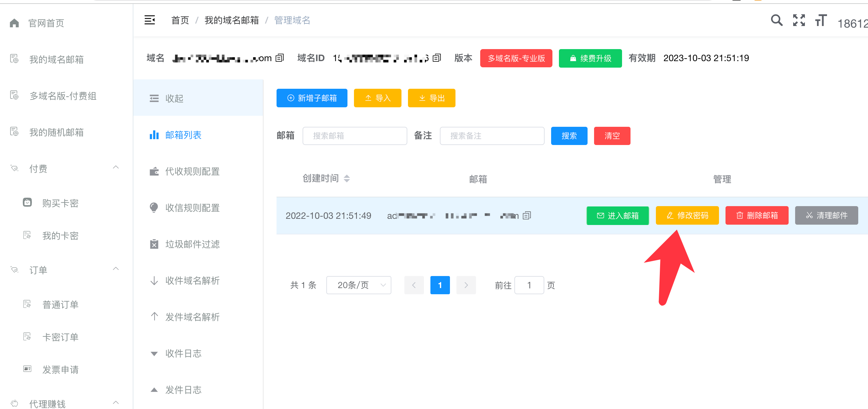Click 进入邮箱 for the listed mailbox
The image size is (868, 409).
coord(617,216)
